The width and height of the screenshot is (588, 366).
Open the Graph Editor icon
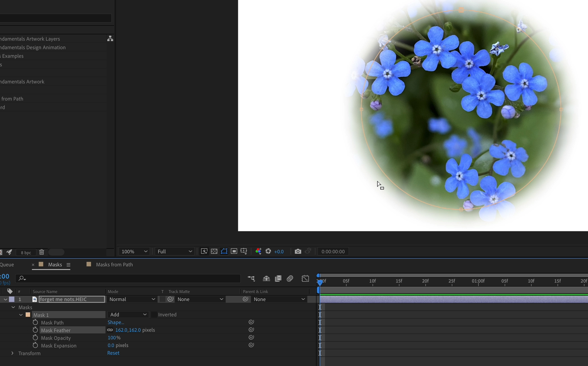pos(305,278)
